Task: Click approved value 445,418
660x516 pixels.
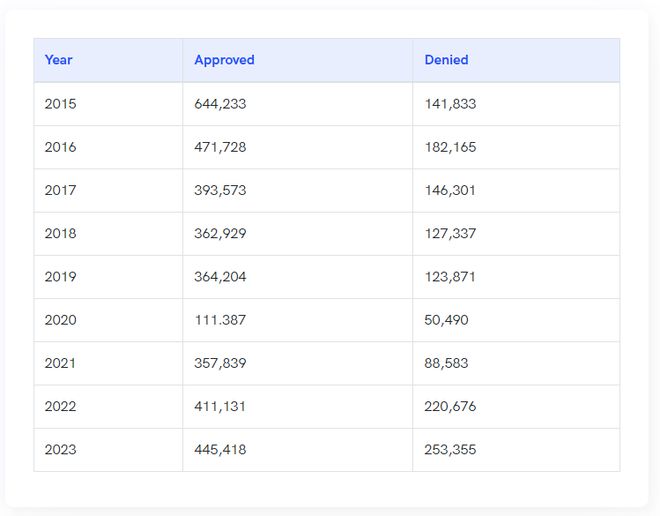Action: (x=220, y=450)
